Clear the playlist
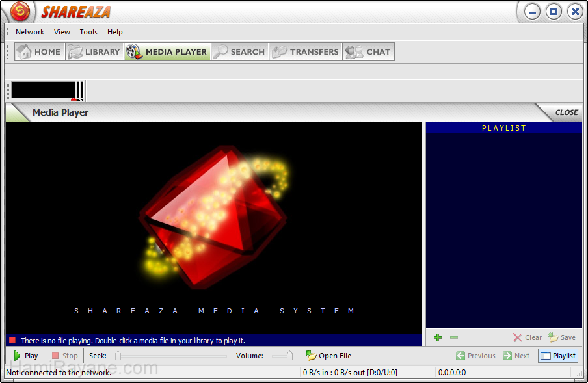Screen dimensions: 588x383 528,337
